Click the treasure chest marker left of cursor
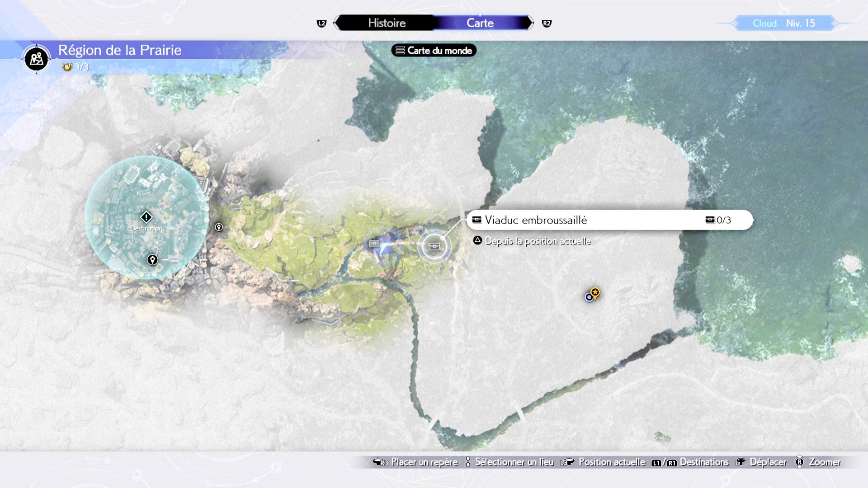This screenshot has height=488, width=868. tap(374, 244)
